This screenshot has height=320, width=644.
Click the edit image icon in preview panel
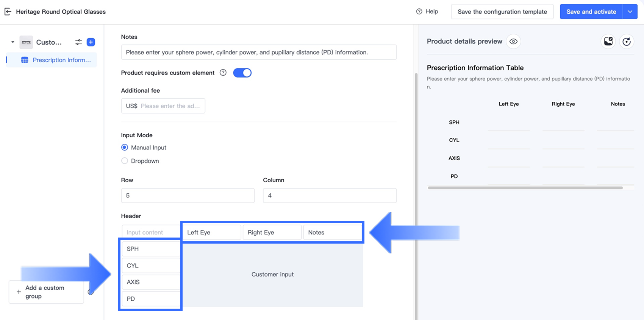608,41
